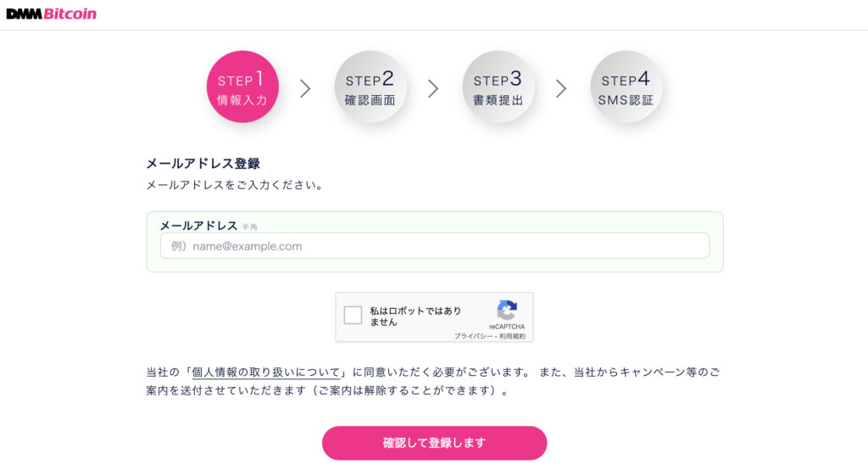Click the メールアドレス field label
Image resolution: width=868 pixels, height=476 pixels.
198,226
